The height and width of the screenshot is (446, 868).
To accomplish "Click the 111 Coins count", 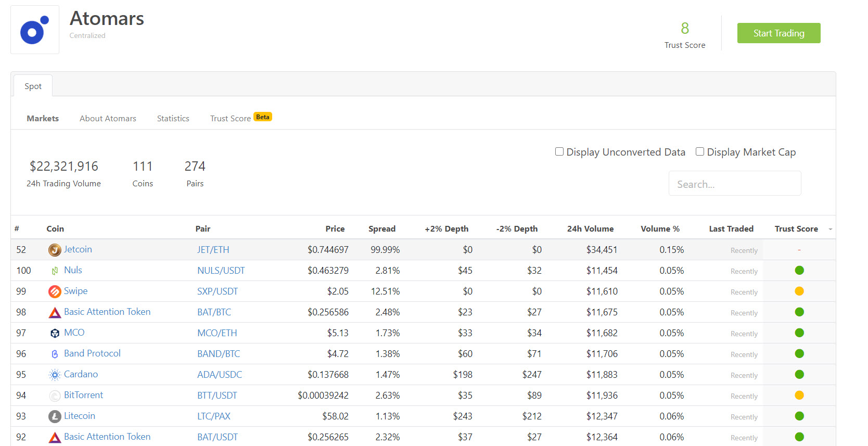I will [143, 167].
